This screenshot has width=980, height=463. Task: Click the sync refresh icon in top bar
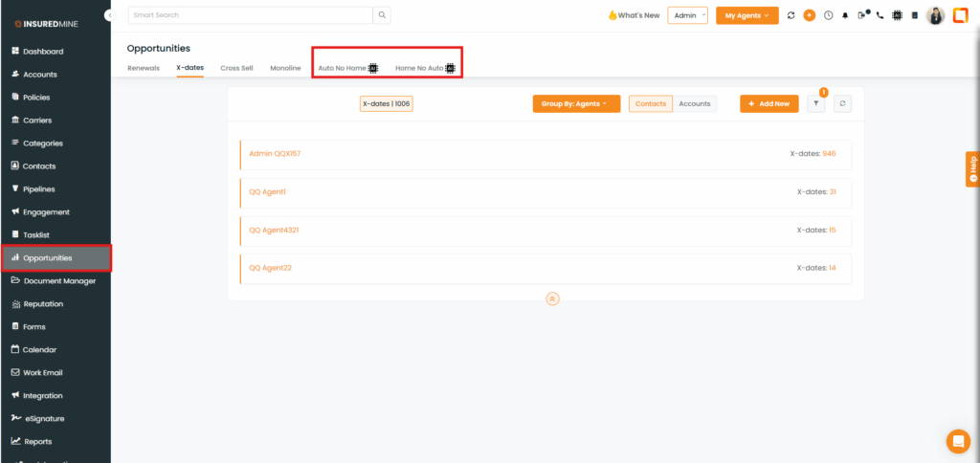click(x=791, y=15)
